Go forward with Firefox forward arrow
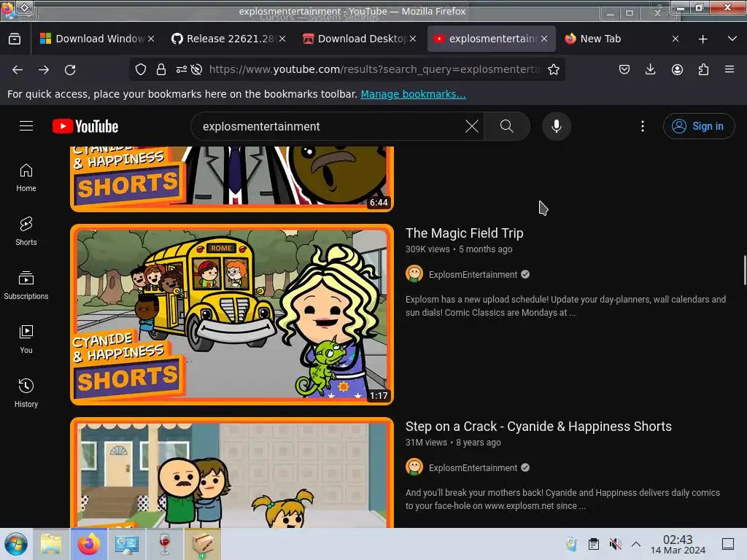This screenshot has height=560, width=747. (x=44, y=69)
